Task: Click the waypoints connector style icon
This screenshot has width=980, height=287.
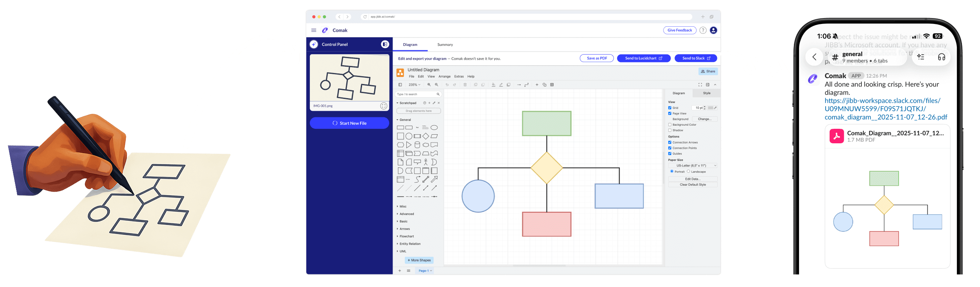Action: pos(527,85)
